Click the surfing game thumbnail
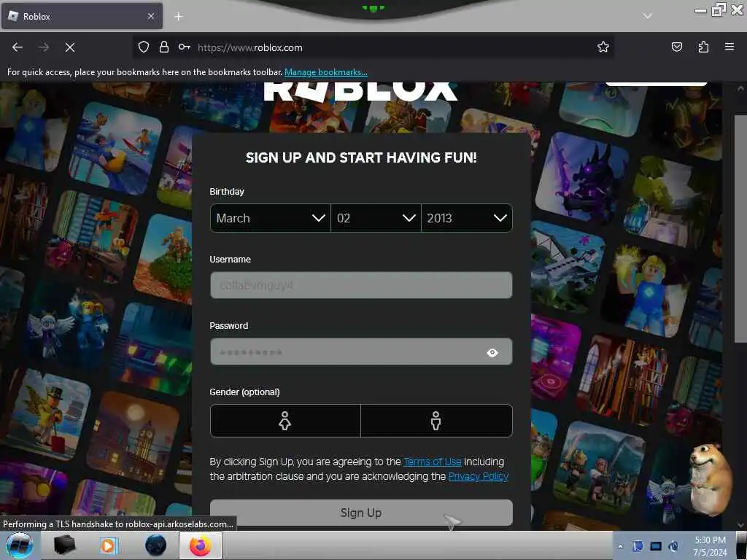The image size is (747, 560). [117, 149]
